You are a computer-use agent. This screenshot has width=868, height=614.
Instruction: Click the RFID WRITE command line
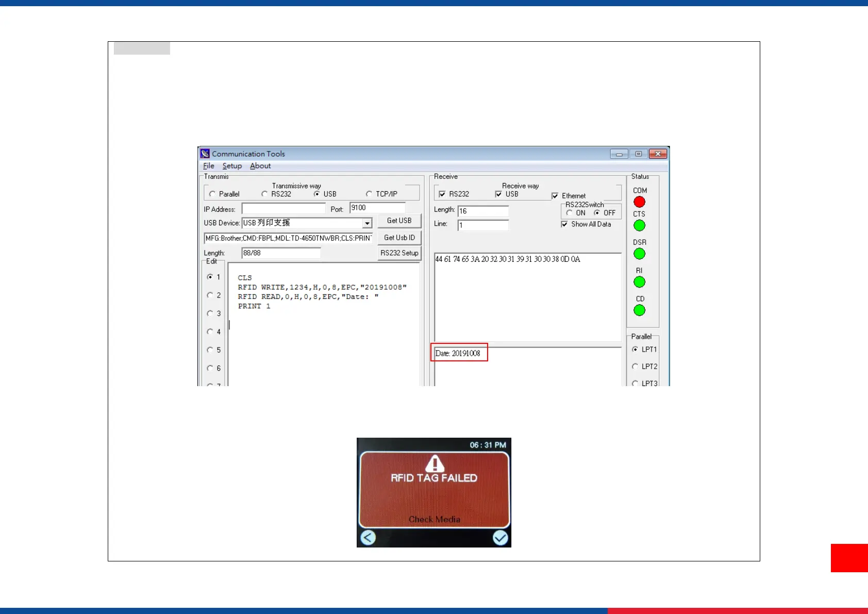coord(322,287)
